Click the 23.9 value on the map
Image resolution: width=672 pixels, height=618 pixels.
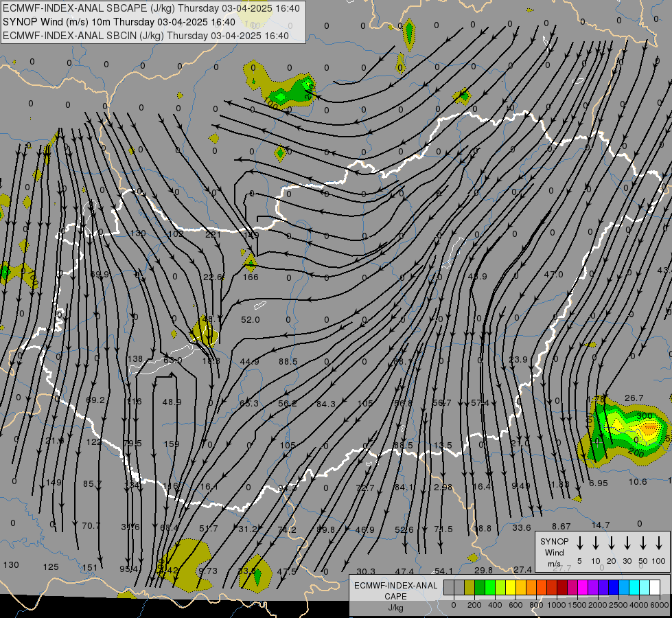click(x=518, y=359)
